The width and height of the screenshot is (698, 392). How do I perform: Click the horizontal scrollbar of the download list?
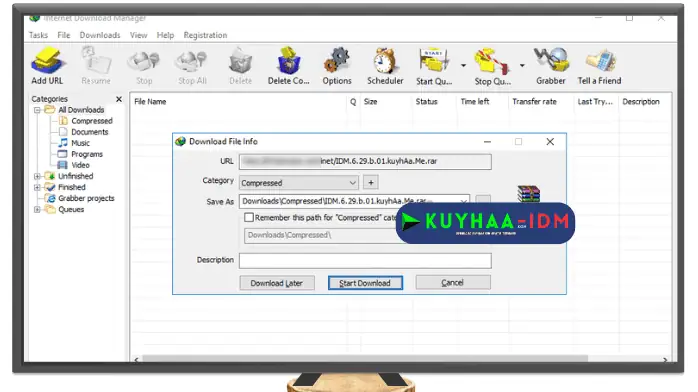tap(365, 359)
